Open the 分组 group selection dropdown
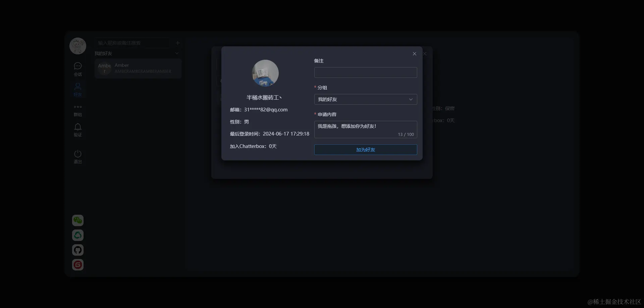Viewport: 644px width, 308px height. (365, 99)
